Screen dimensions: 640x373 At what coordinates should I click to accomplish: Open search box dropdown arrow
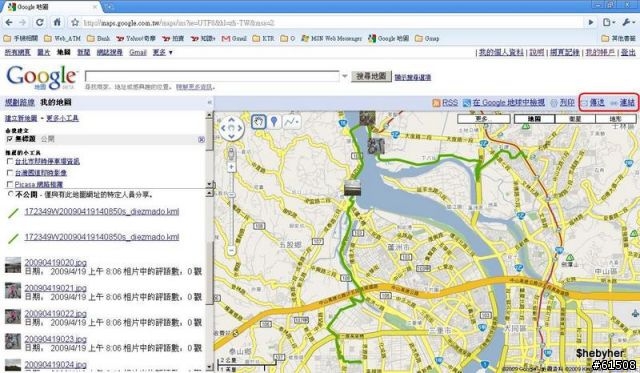[344, 76]
